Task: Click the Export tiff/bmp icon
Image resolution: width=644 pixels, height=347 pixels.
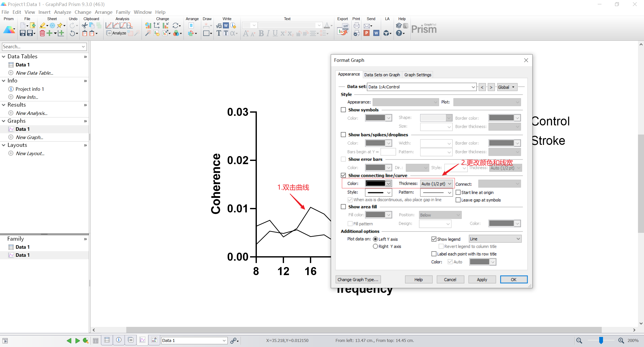Action: [343, 29]
